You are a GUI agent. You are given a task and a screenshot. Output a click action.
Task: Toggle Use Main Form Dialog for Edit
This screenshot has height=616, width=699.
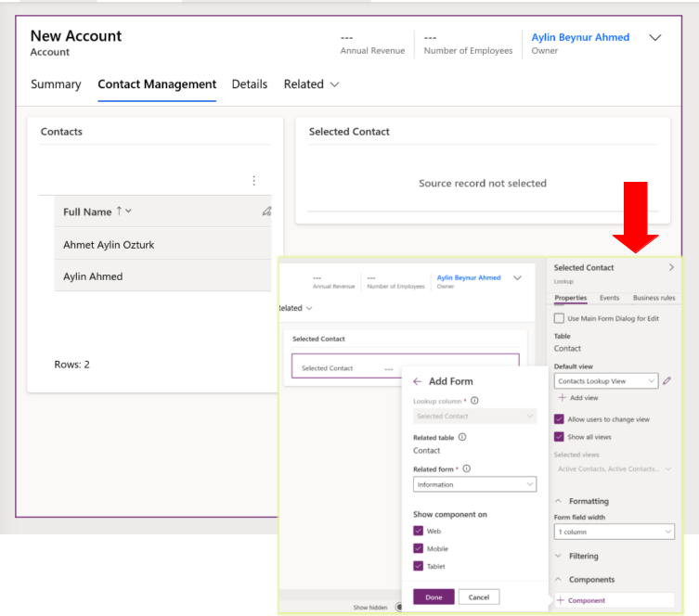pyautogui.click(x=559, y=318)
